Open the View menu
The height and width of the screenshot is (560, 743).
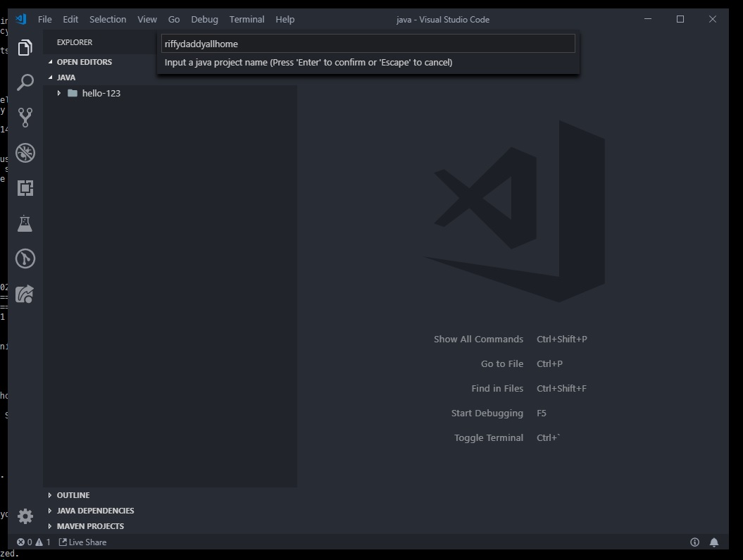tap(147, 20)
